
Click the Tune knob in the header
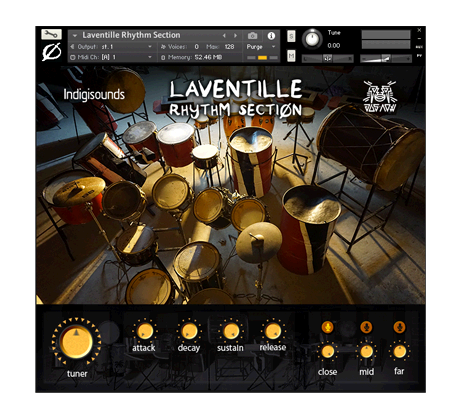tap(312, 39)
